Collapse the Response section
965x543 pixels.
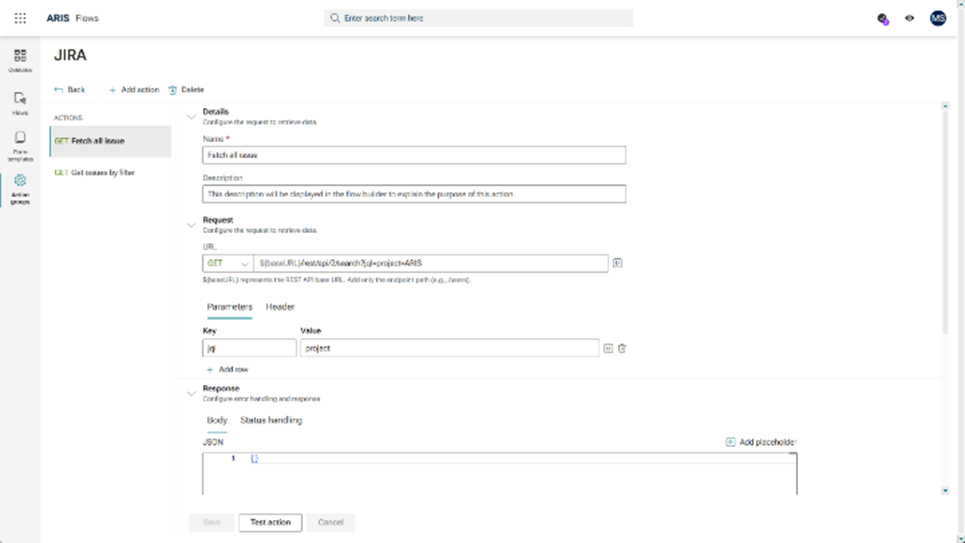(192, 393)
